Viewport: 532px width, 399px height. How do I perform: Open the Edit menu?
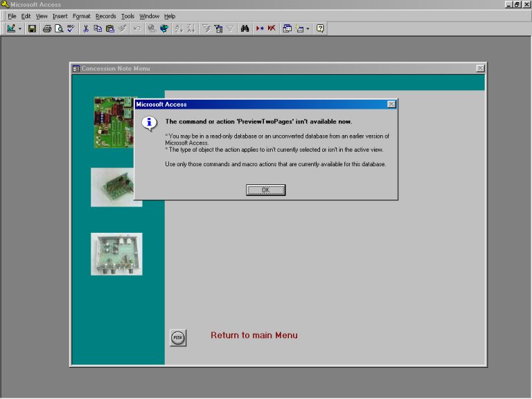(x=26, y=16)
